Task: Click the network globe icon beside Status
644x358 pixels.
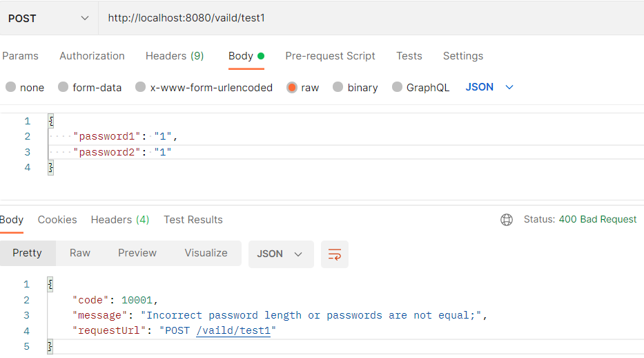Action: point(507,220)
